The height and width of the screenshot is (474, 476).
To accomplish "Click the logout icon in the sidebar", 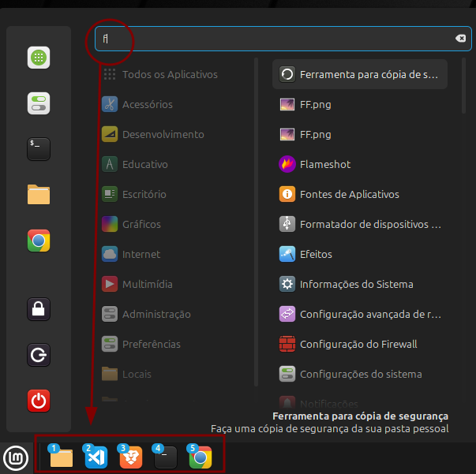I will tap(39, 355).
